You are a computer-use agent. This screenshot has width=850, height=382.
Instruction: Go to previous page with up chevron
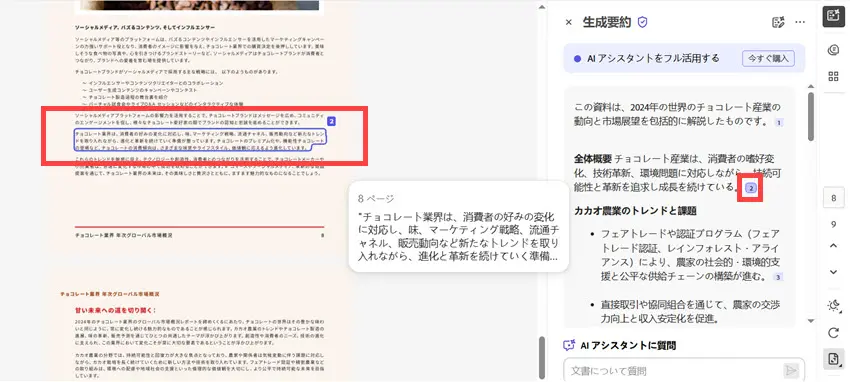click(833, 245)
